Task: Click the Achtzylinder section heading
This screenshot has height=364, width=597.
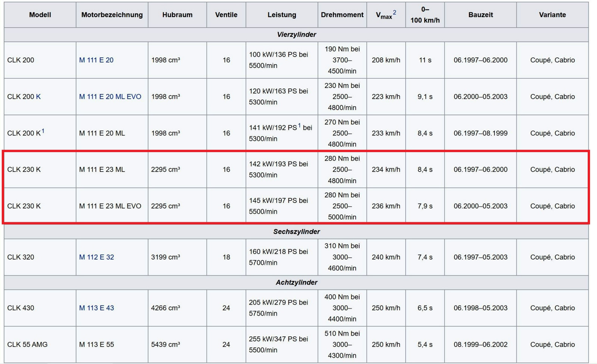Action: click(296, 283)
